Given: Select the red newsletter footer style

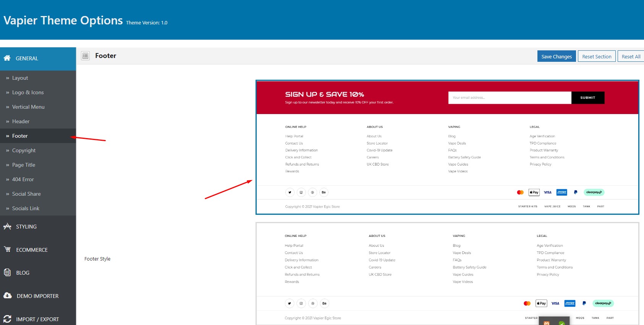Looking at the screenshot, I should coord(447,147).
